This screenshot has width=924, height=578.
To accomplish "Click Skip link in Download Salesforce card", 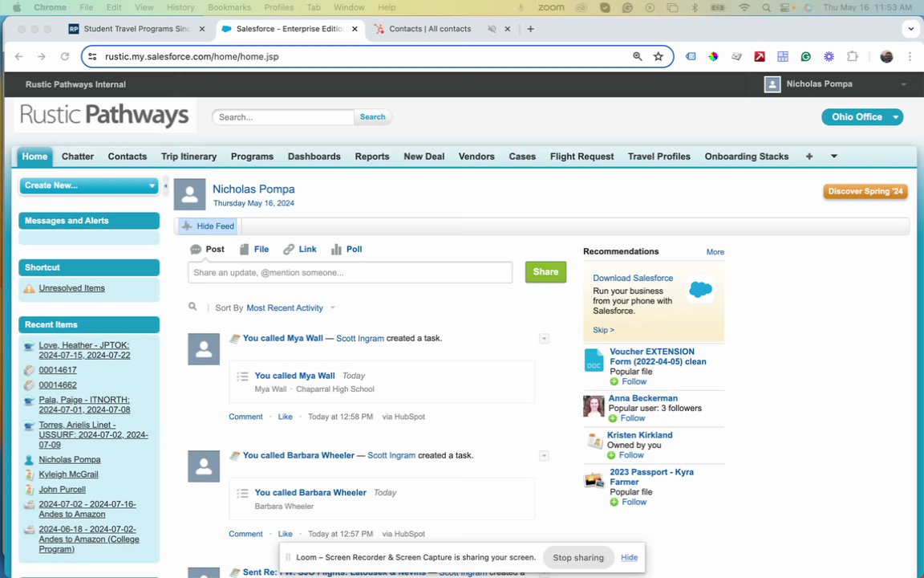I will [603, 330].
